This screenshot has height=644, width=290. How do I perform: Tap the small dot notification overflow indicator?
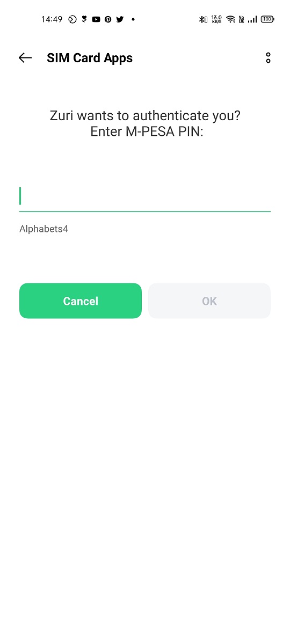tap(133, 19)
